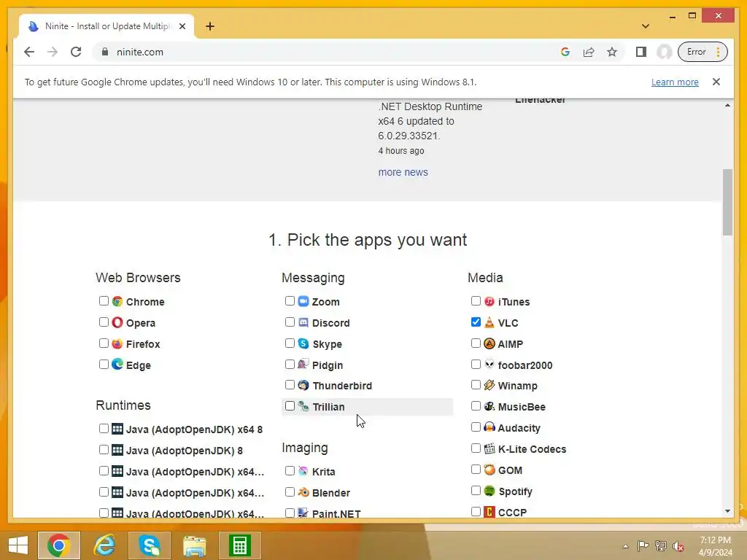Open the more news link
The width and height of the screenshot is (747, 560).
(403, 172)
